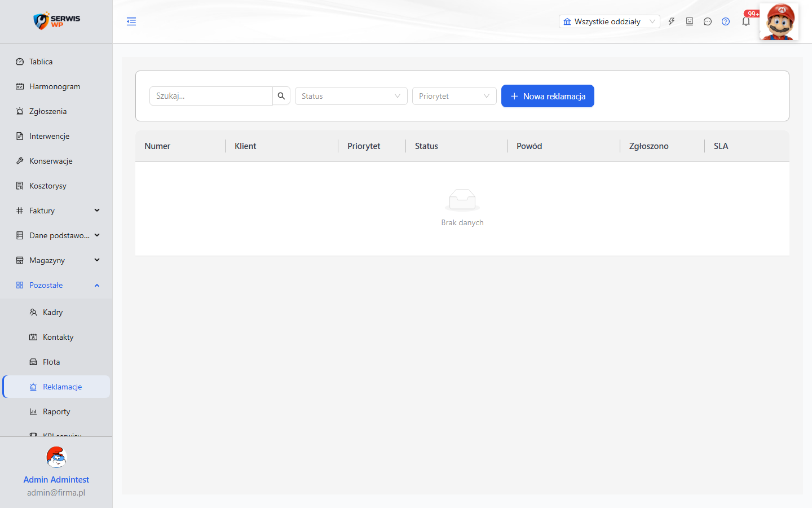Screen dimensions: 812x508
Task: Expand the Dane podstawowe submenu chevron
Action: point(97,235)
